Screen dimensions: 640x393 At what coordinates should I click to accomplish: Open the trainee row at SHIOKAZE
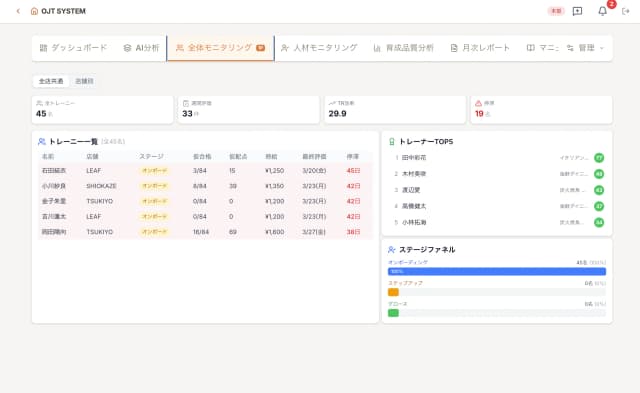click(x=205, y=186)
